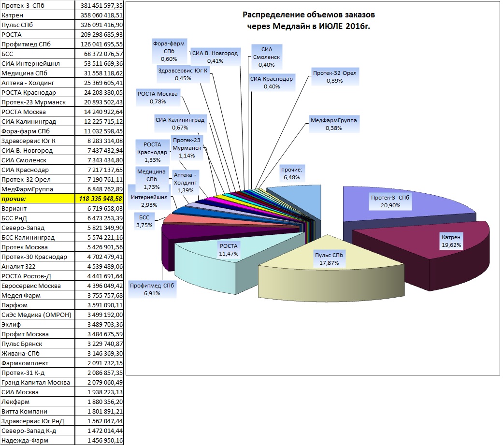This screenshot has height=445, width=504.
Task: Select the "Пульс Брянск" table cell
Action: tap(38, 344)
